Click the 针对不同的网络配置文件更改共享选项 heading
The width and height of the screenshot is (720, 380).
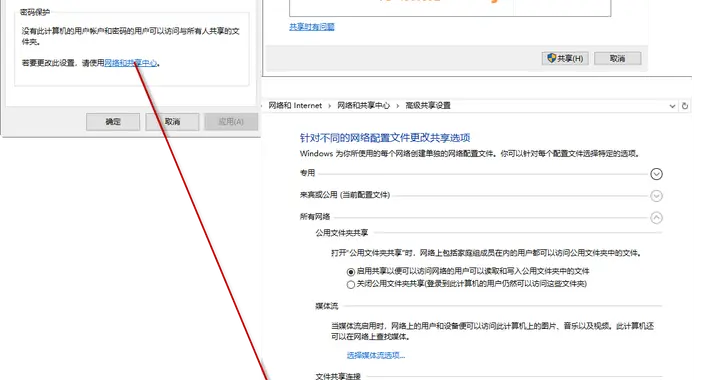385,138
